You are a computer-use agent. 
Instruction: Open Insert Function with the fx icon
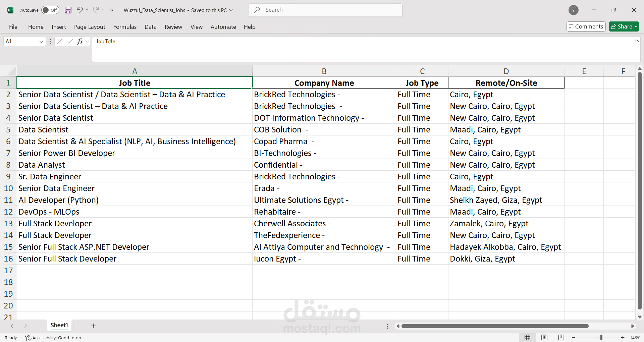[80, 41]
